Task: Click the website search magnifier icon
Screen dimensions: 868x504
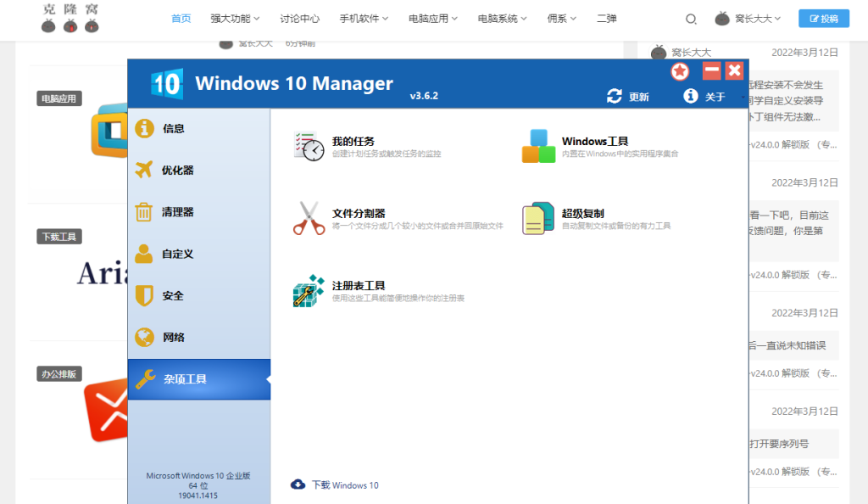Action: coord(691,19)
